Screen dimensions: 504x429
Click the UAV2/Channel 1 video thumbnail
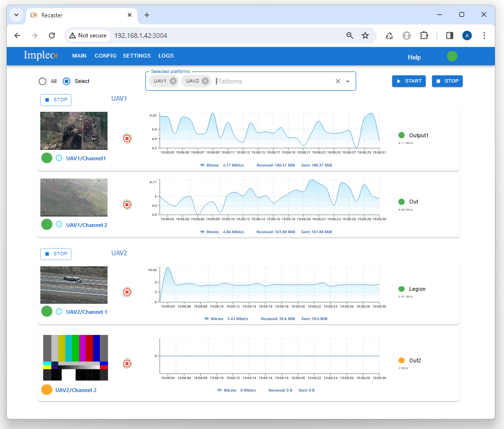74,285
